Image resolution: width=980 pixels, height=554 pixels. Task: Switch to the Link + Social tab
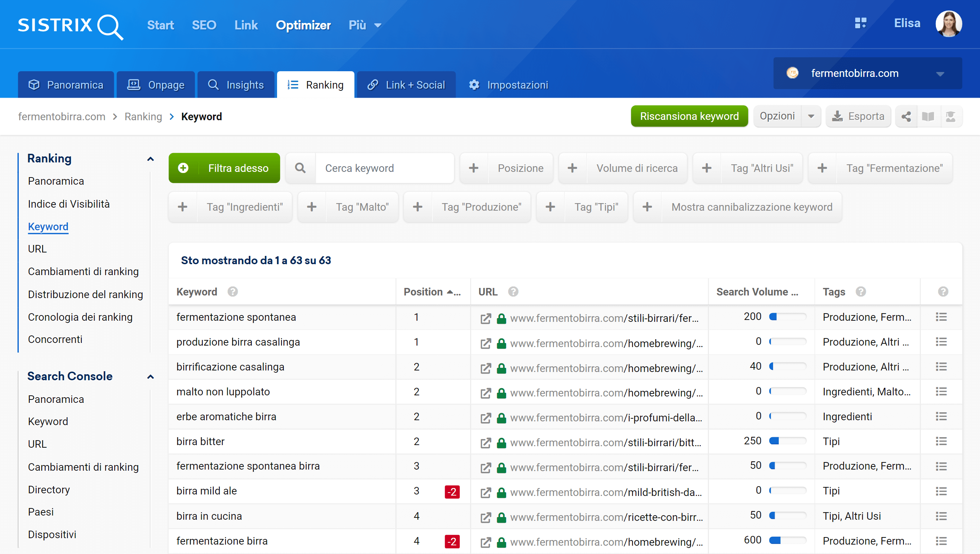pyautogui.click(x=406, y=85)
